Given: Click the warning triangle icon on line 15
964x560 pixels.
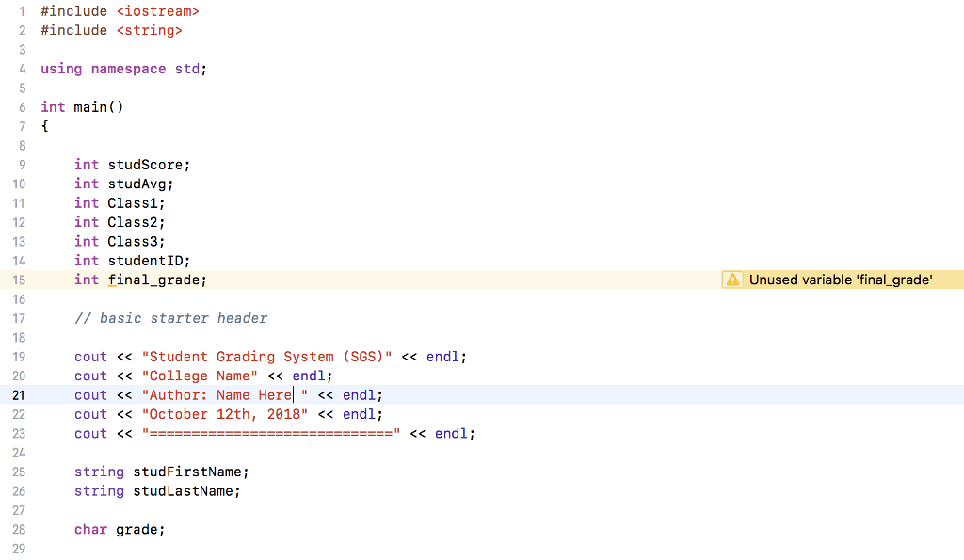Looking at the screenshot, I should click(x=732, y=280).
